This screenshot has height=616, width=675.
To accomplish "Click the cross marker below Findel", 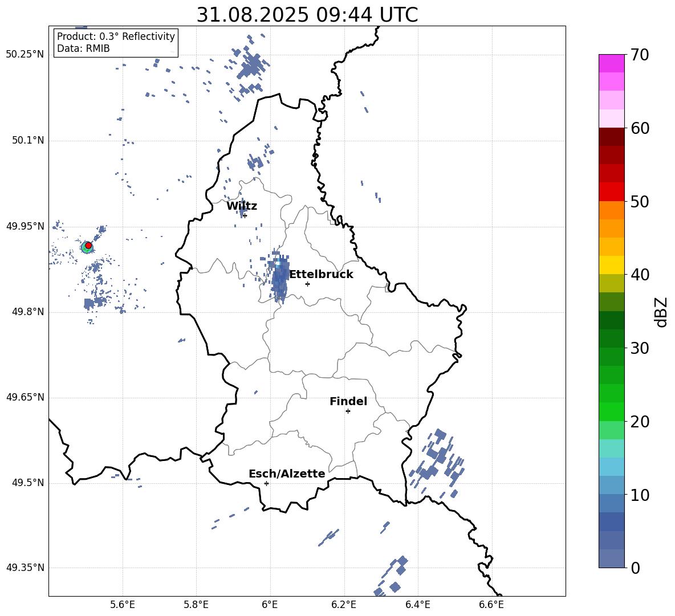I will tap(348, 411).
